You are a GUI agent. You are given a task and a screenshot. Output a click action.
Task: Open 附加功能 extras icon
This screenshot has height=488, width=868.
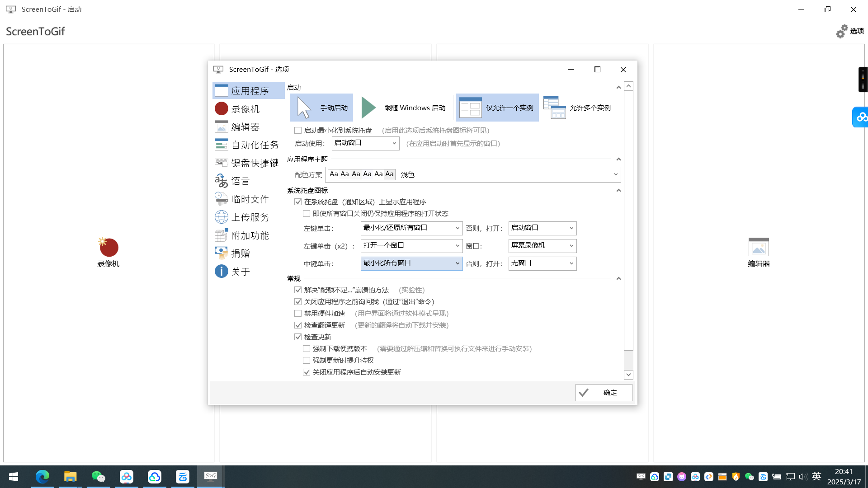click(221, 235)
